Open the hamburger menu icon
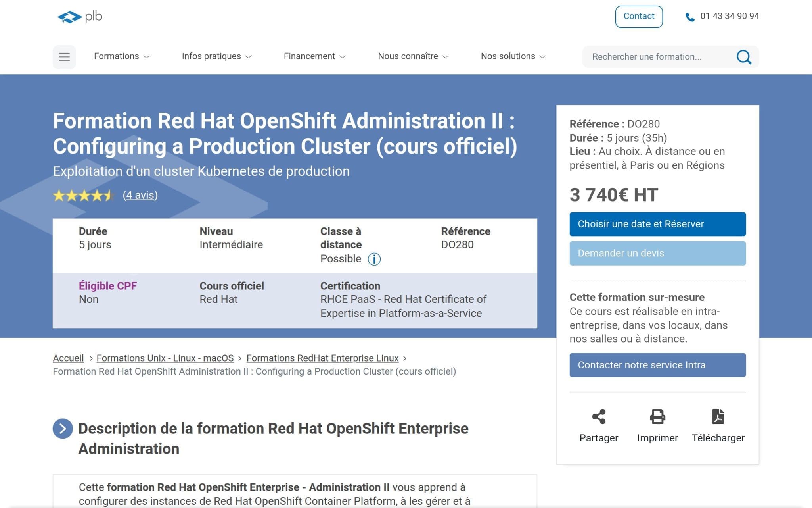Viewport: 812px width, 508px height. [x=64, y=57]
